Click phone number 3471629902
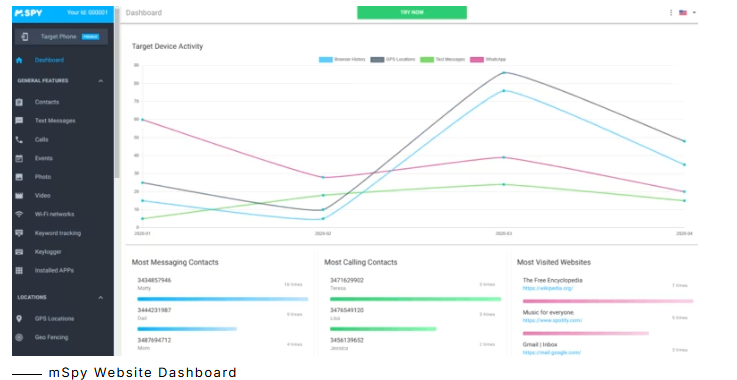The width and height of the screenshot is (737, 380). coord(347,280)
